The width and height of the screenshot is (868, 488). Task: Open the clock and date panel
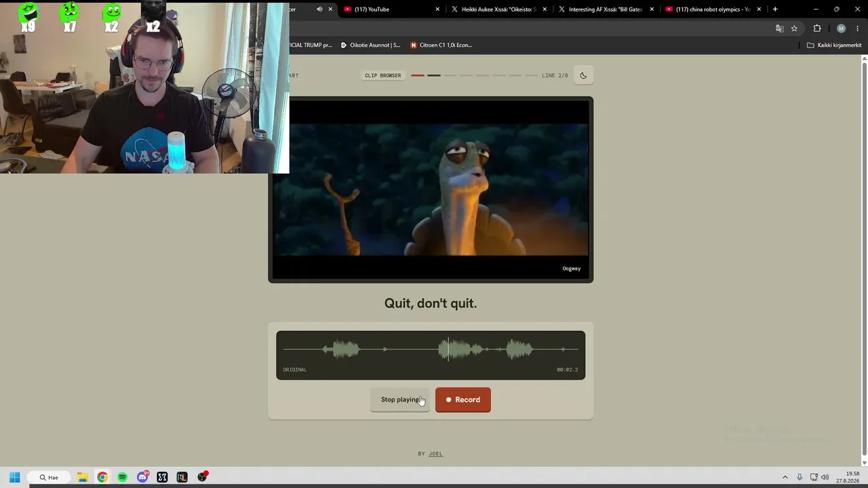tap(848, 477)
